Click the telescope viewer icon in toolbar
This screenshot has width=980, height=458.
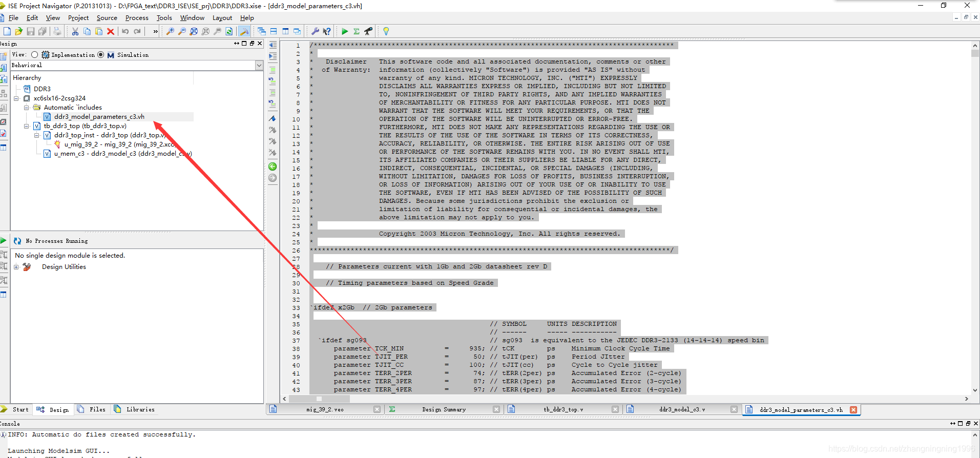point(368,31)
